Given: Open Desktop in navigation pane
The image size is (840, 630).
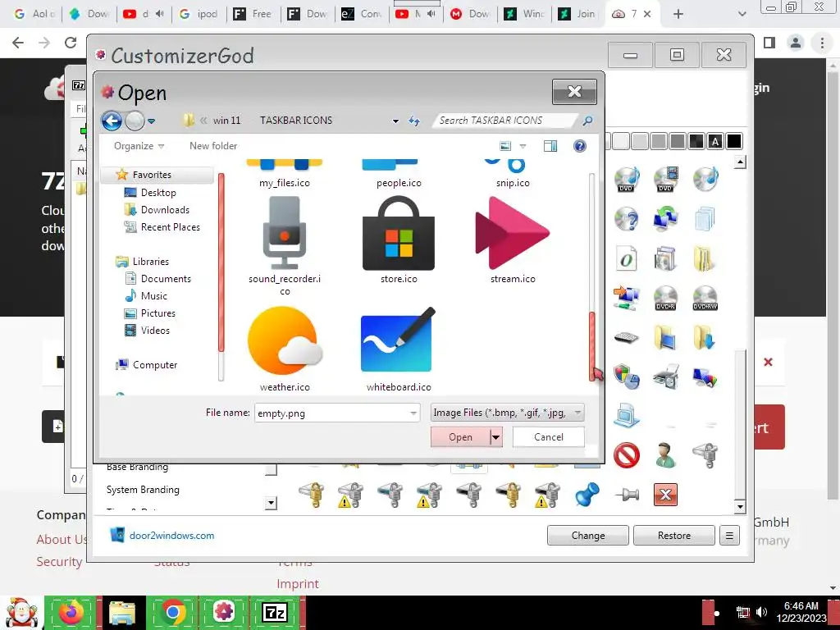Looking at the screenshot, I should 158,192.
